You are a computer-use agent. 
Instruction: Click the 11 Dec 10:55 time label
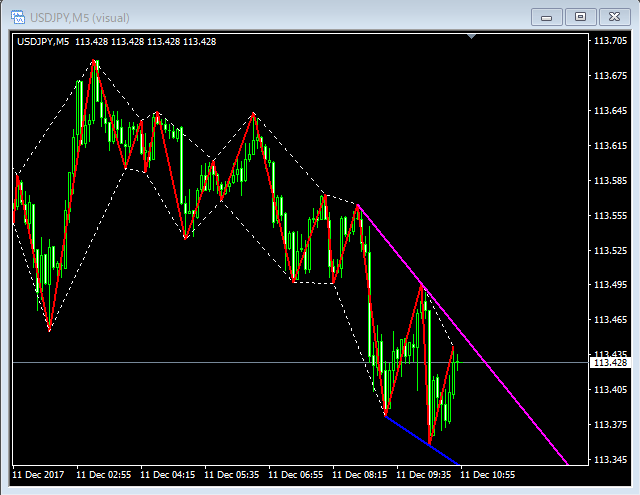point(488,475)
